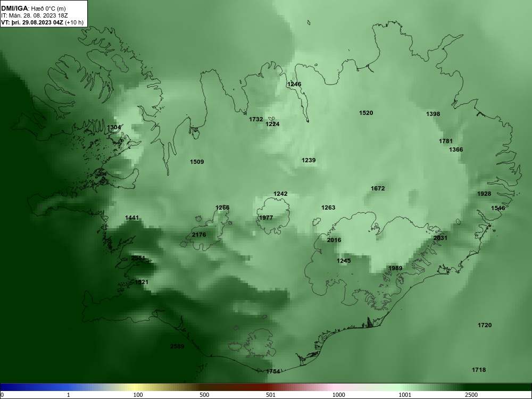Select the legend label '500'
Screen dimensions: 532x399
click(204, 395)
